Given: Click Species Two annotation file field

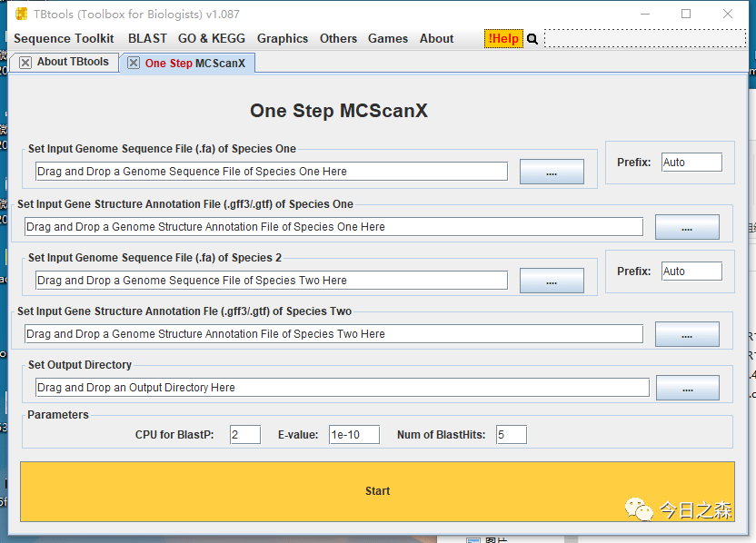Looking at the screenshot, I should click(x=333, y=334).
